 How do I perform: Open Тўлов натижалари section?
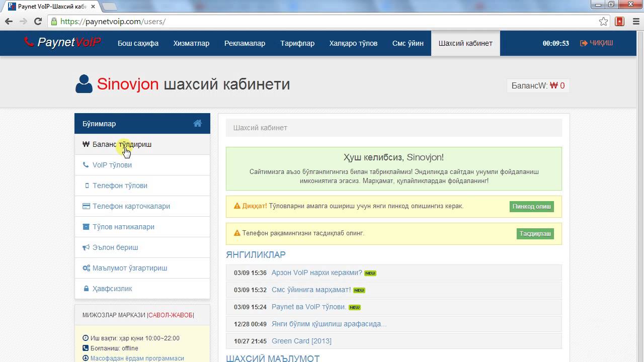tap(142, 227)
